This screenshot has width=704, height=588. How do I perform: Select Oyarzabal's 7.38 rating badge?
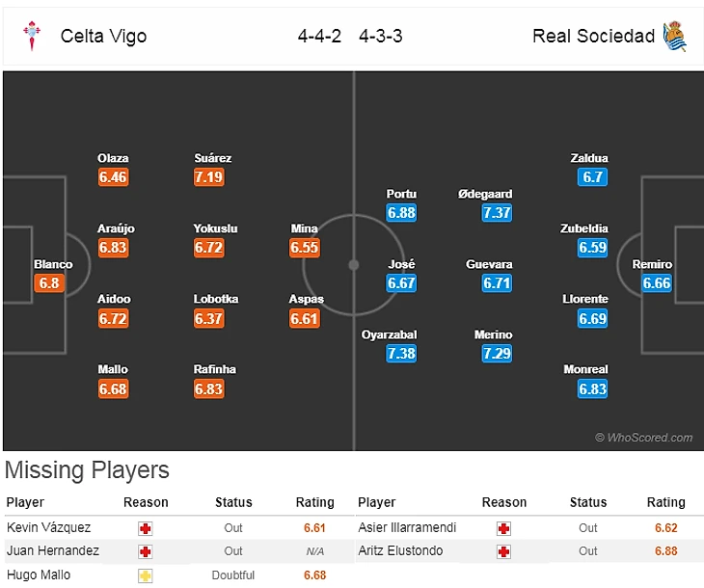pos(401,354)
